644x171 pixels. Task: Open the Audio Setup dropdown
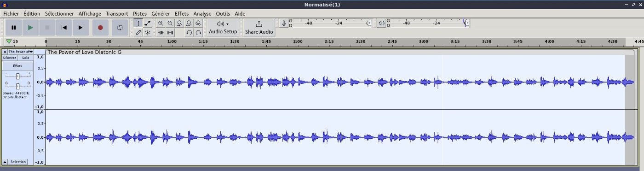point(223,28)
